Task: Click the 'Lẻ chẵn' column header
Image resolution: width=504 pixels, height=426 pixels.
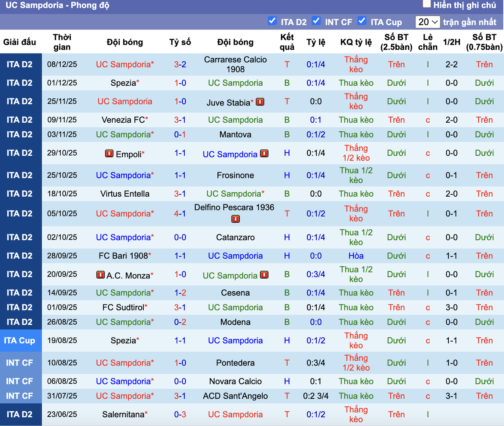Action: pos(428,42)
